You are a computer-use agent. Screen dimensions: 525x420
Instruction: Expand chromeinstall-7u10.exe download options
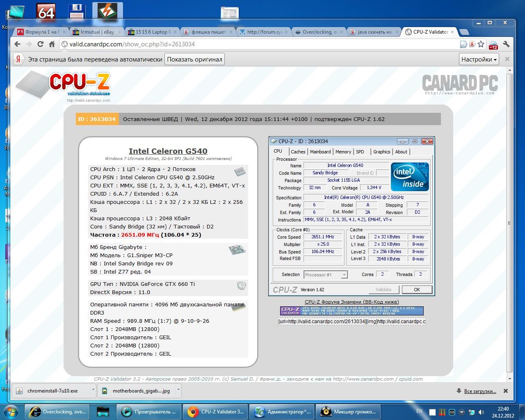93,391
